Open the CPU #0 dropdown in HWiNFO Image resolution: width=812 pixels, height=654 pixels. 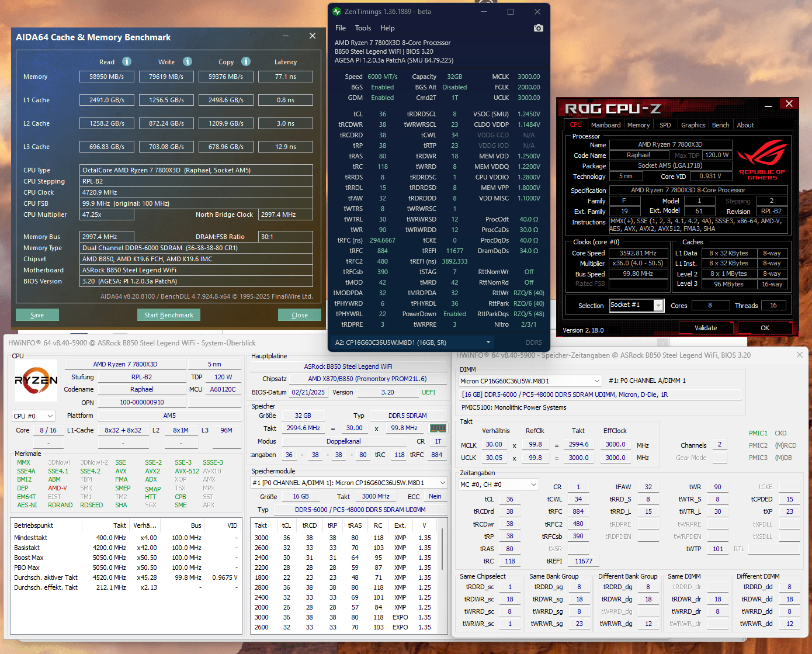pos(33,416)
